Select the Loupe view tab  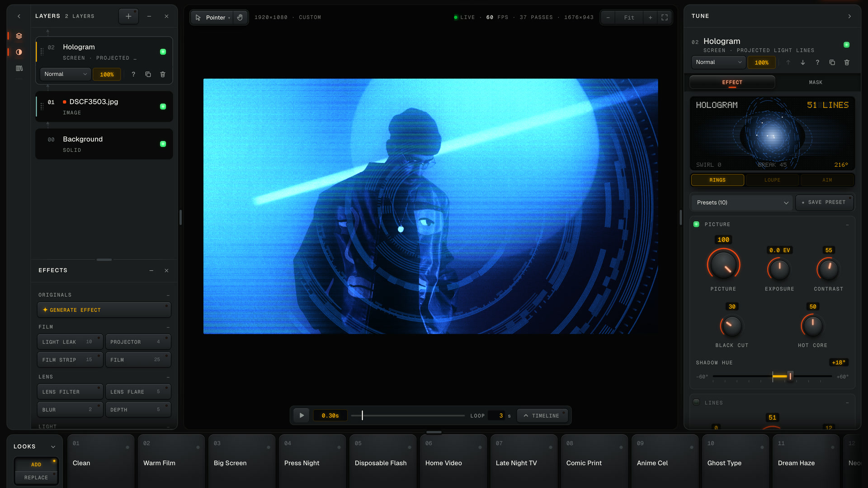point(772,180)
